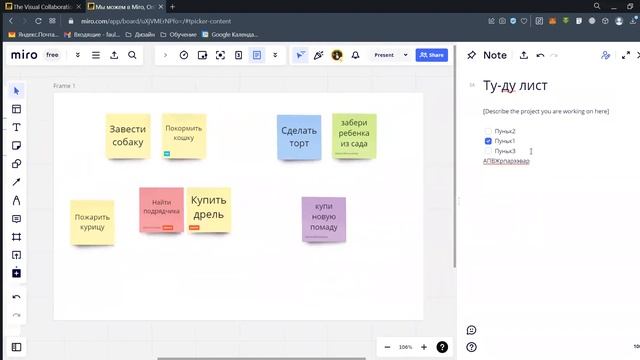Open the Дизайн bookmark folder
Screen dimensions: 640x360
[140, 35]
